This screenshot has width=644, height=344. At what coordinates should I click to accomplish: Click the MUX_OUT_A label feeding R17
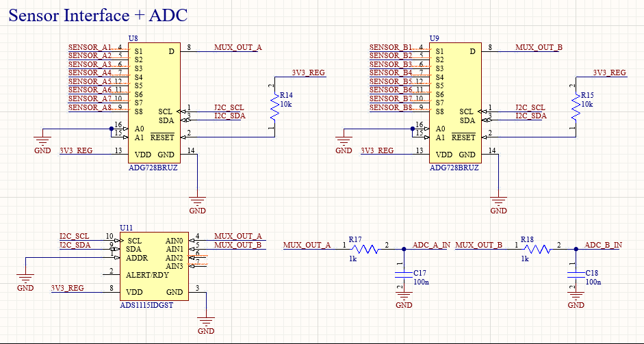click(307, 245)
